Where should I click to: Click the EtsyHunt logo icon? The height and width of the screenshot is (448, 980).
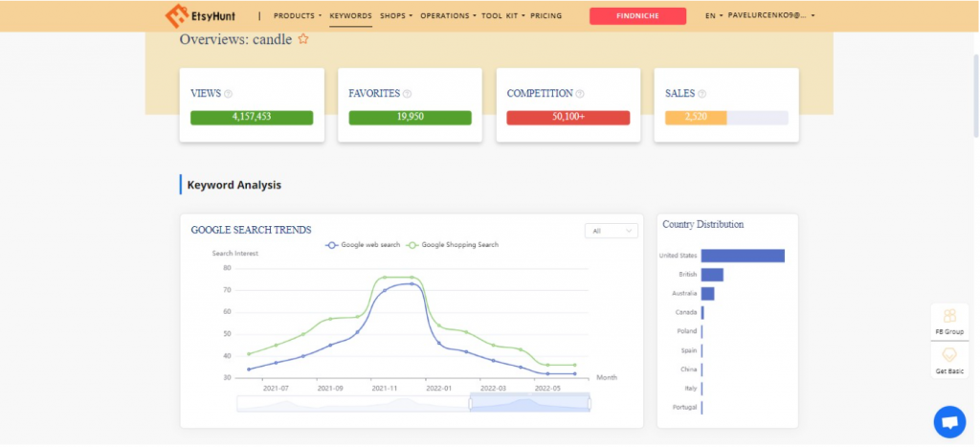[177, 16]
